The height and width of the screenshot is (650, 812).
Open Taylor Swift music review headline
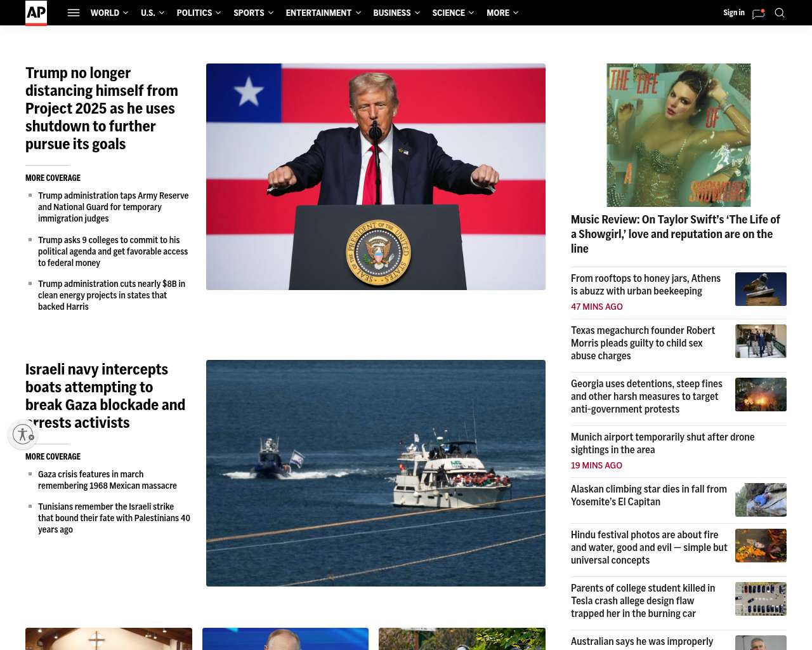point(676,234)
